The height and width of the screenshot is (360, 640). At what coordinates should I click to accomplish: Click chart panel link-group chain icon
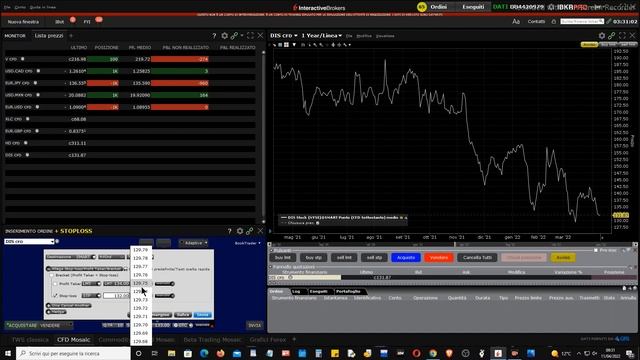tap(611, 36)
